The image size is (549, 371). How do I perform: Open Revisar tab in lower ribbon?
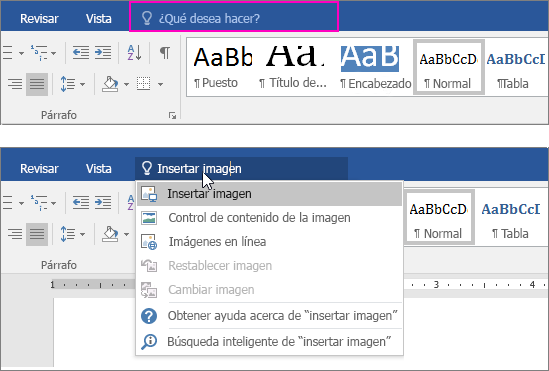click(39, 169)
